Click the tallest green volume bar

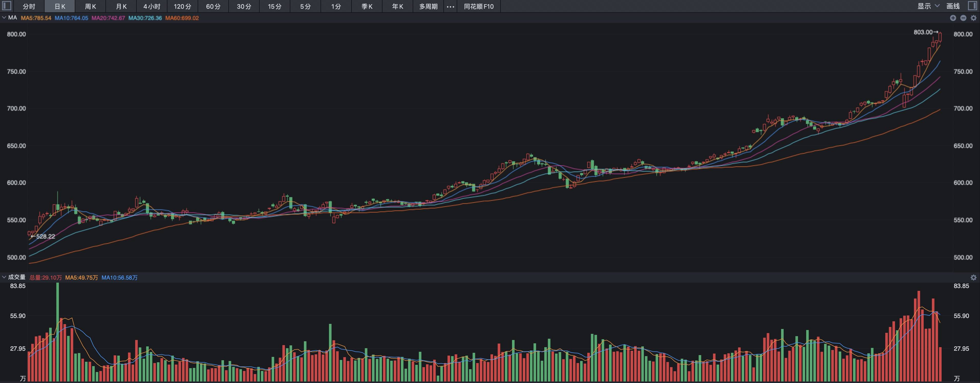pos(57,332)
